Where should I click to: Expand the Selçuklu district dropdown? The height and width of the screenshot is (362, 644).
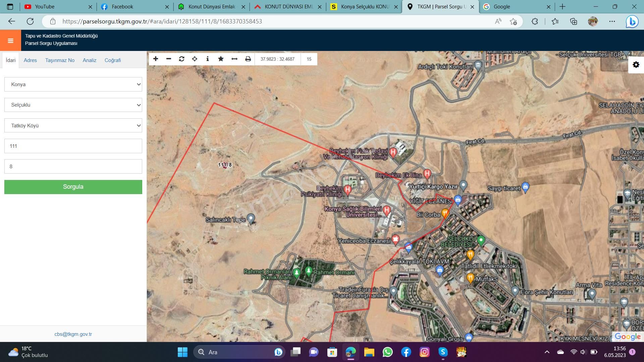click(73, 105)
